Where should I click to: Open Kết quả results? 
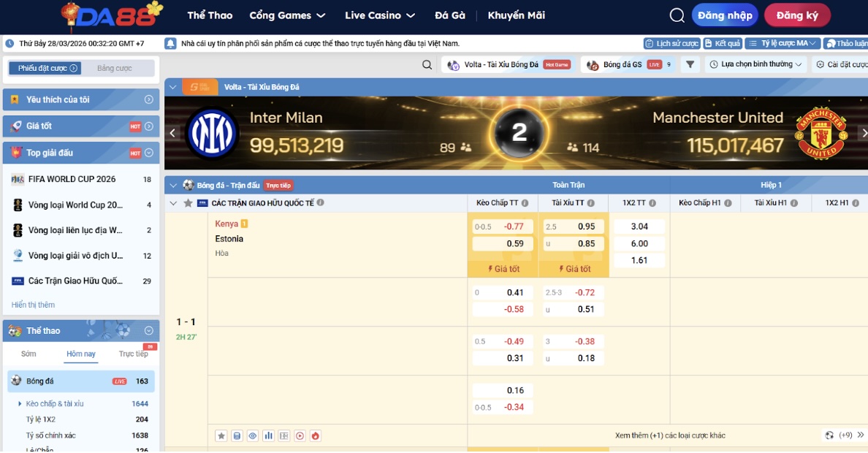click(723, 43)
